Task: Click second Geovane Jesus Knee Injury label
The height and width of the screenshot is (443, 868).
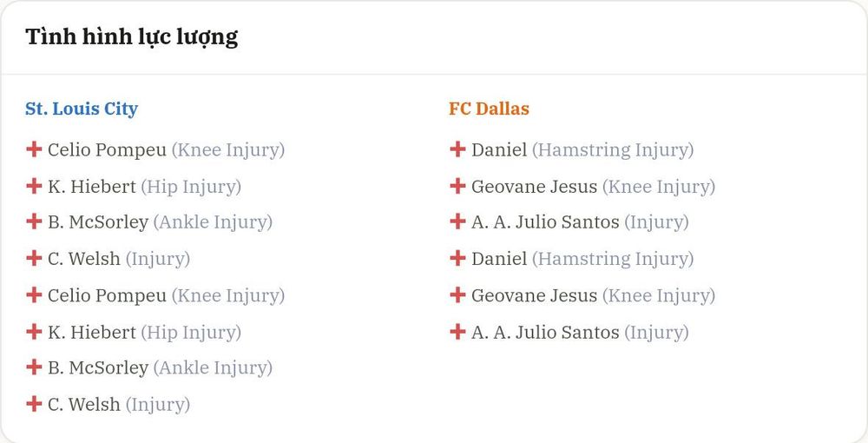Action: (659, 296)
